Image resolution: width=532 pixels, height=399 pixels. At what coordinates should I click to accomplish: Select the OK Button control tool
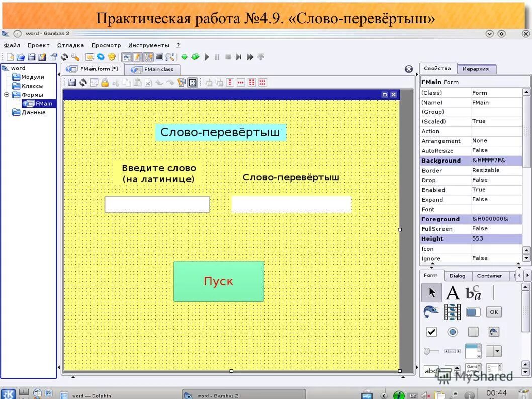(494, 312)
